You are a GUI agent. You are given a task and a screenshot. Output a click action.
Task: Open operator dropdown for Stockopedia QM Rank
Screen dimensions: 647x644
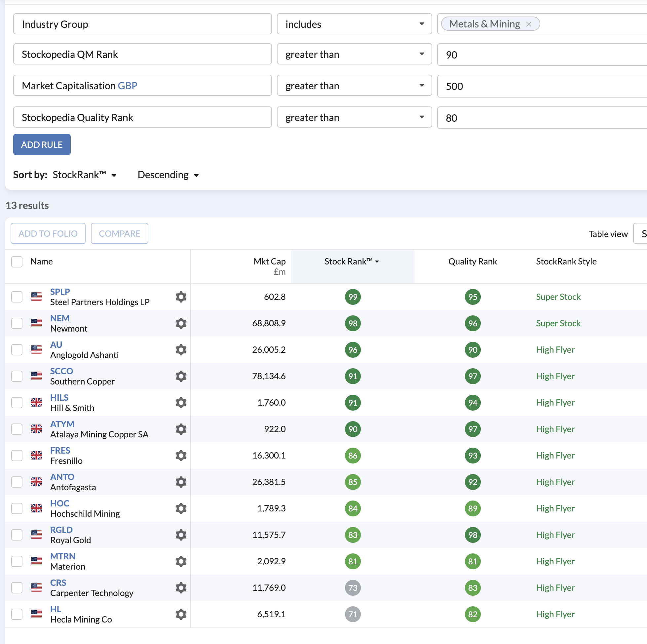point(354,54)
